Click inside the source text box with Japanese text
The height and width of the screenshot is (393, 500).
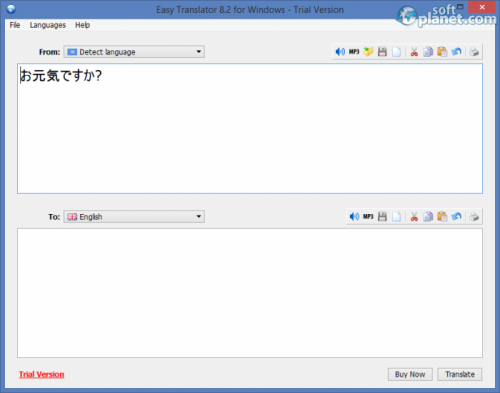click(x=250, y=128)
